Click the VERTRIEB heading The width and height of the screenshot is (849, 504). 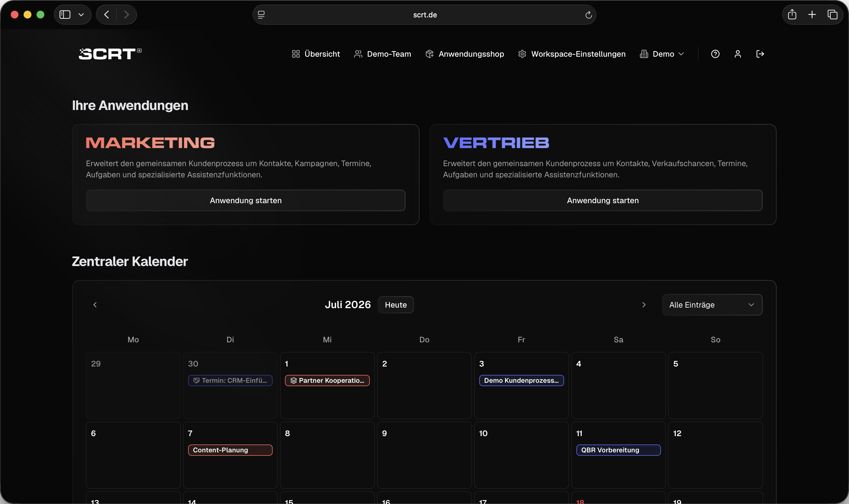(x=496, y=143)
